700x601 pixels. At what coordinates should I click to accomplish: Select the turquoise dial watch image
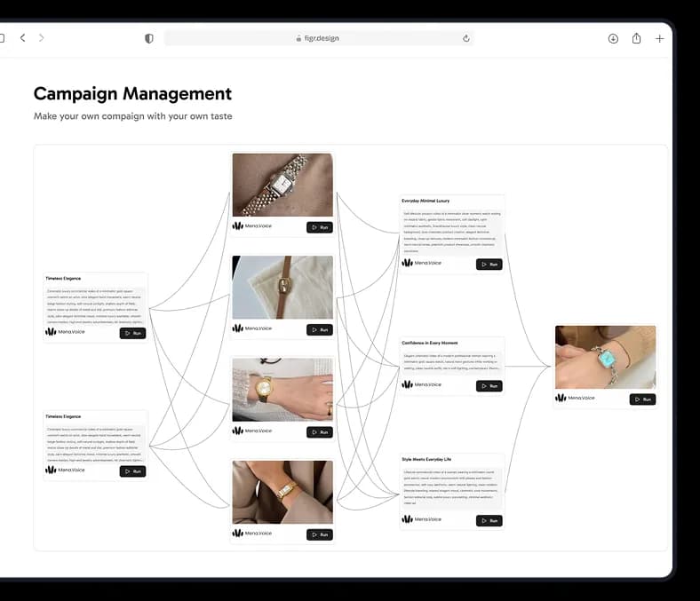[606, 357]
